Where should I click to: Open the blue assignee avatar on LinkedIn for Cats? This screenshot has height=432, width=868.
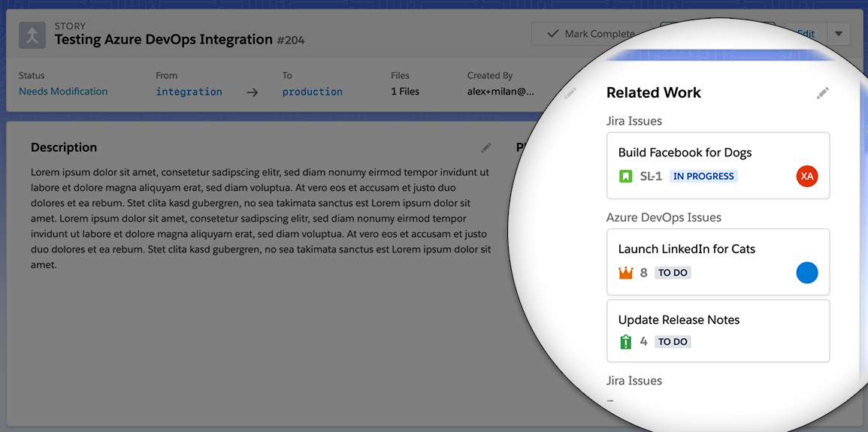[x=807, y=273]
